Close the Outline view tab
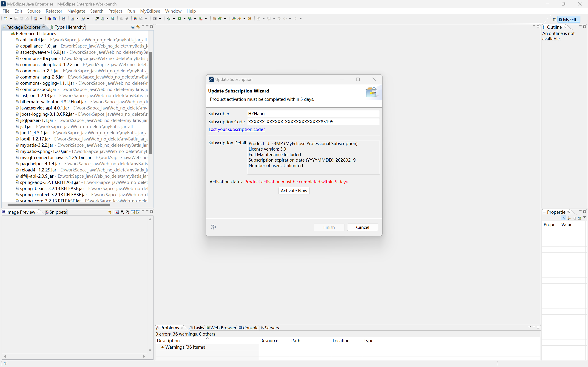The width and height of the screenshot is (588, 367). click(x=565, y=27)
